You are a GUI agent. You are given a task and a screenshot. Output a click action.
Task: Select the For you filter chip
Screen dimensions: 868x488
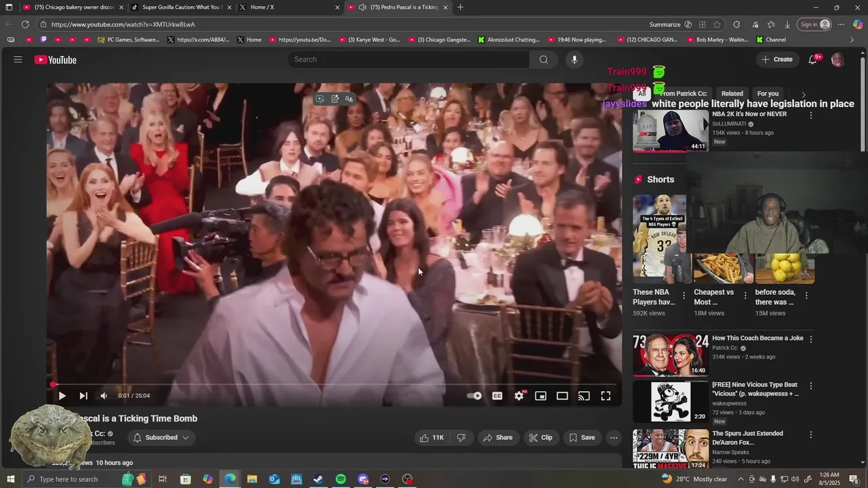(x=768, y=94)
